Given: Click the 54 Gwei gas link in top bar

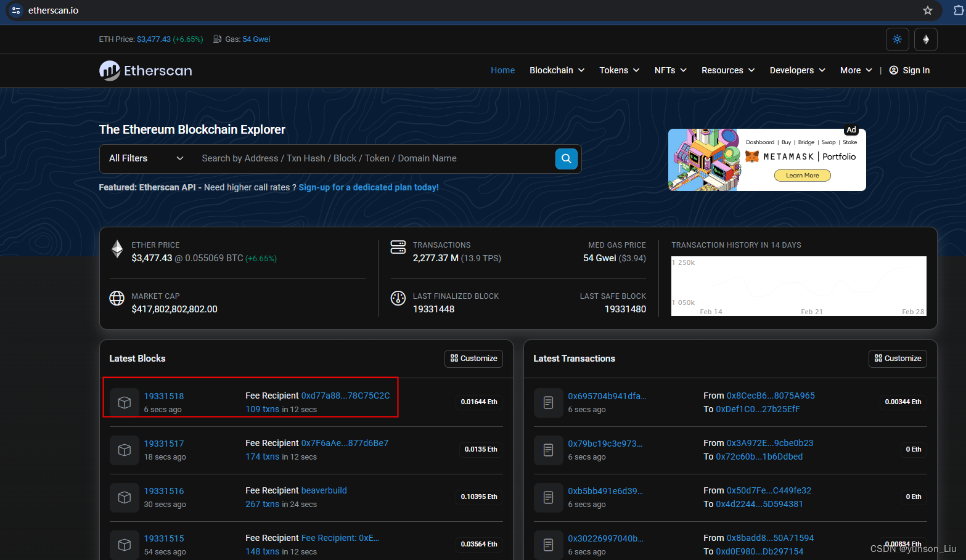Looking at the screenshot, I should pos(256,39).
